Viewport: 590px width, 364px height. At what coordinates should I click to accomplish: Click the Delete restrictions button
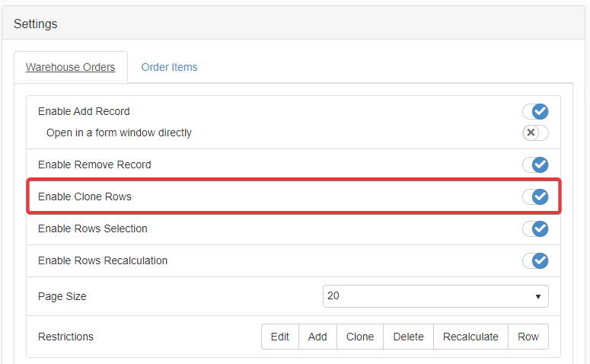(x=408, y=337)
